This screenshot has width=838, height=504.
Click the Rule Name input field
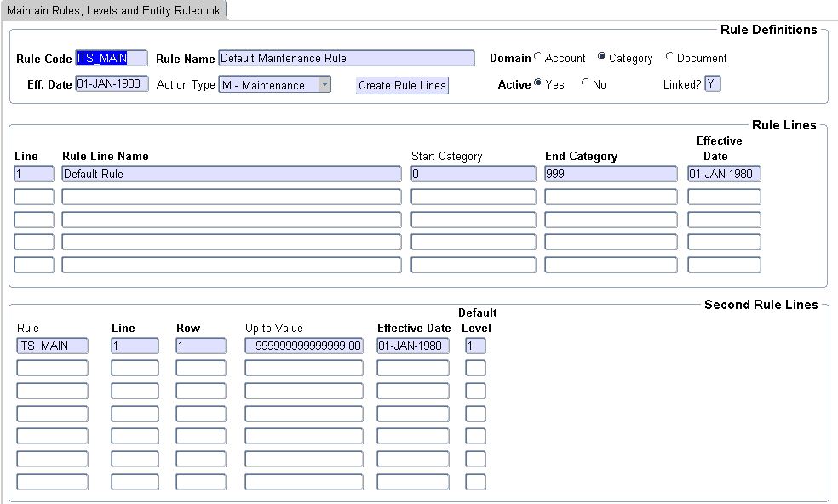click(x=346, y=58)
